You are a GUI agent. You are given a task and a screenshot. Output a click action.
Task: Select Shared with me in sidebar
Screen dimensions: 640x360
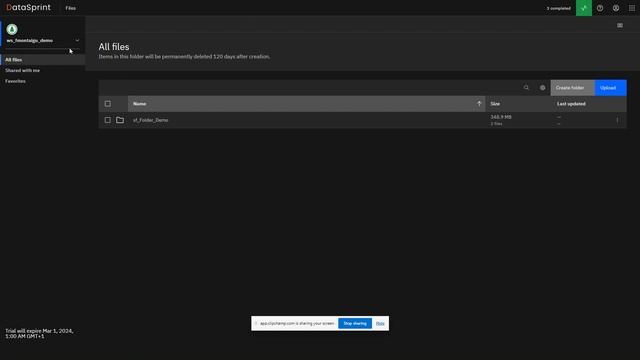(22, 70)
